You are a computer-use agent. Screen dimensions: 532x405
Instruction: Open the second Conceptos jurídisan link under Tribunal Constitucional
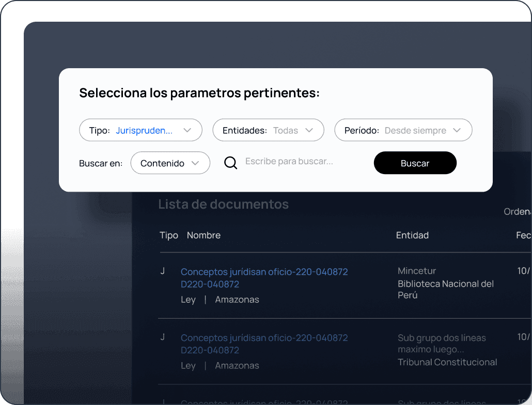point(264,344)
